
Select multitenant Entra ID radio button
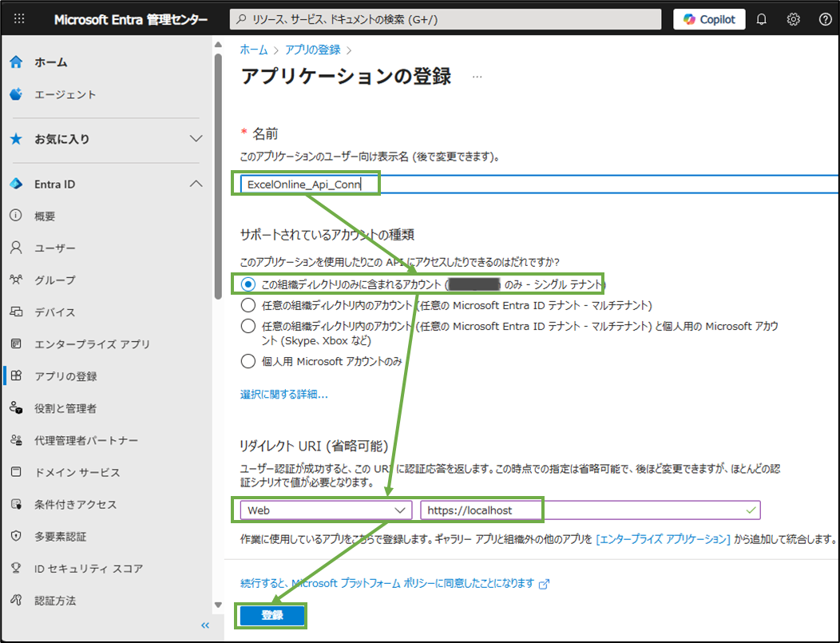coord(248,305)
